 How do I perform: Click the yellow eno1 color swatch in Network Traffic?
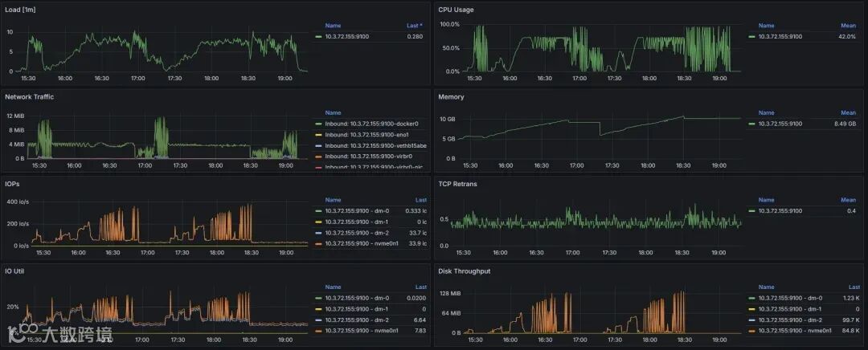pos(317,135)
